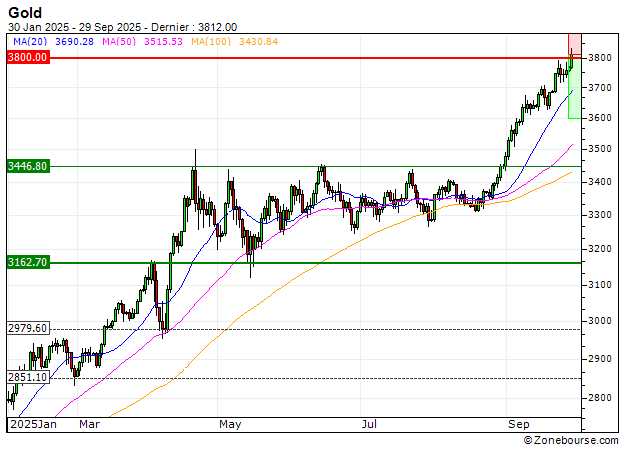Click the Mar time axis label
The height and width of the screenshot is (450, 625).
click(91, 424)
